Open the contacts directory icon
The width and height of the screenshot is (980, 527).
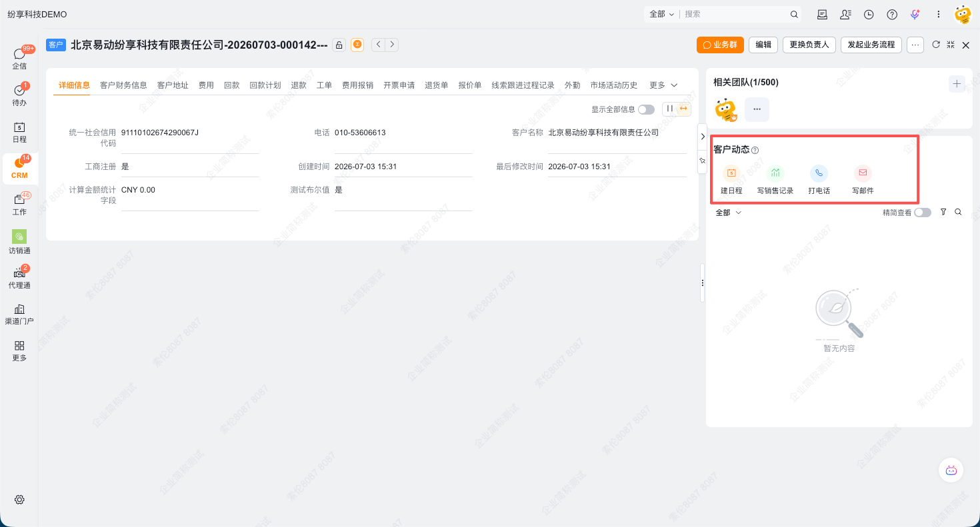tap(845, 14)
